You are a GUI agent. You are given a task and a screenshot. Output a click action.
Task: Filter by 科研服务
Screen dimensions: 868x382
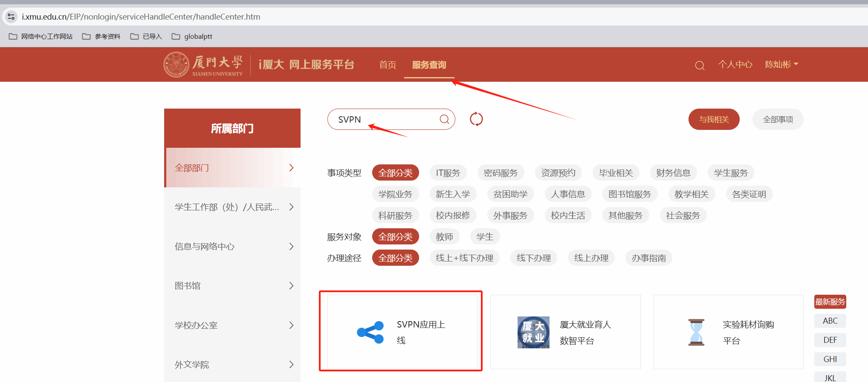(396, 215)
